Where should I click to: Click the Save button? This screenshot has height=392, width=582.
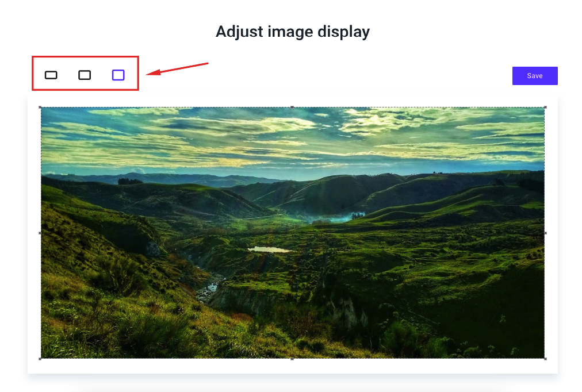point(535,76)
